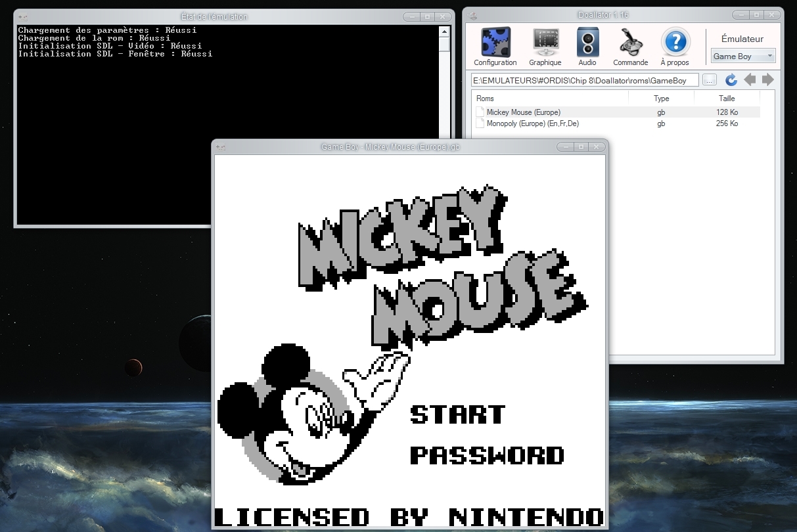
Task: Sort list by Type column header
Action: tap(662, 99)
